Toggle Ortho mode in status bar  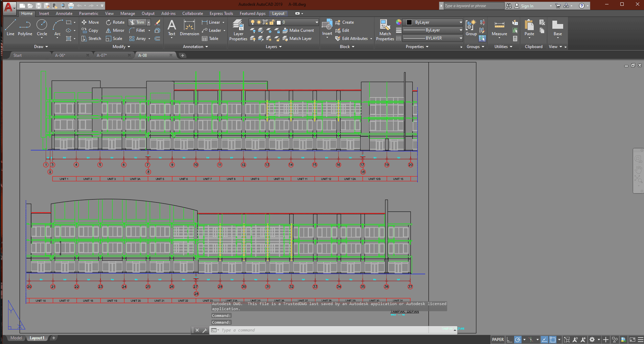[x=509, y=340]
